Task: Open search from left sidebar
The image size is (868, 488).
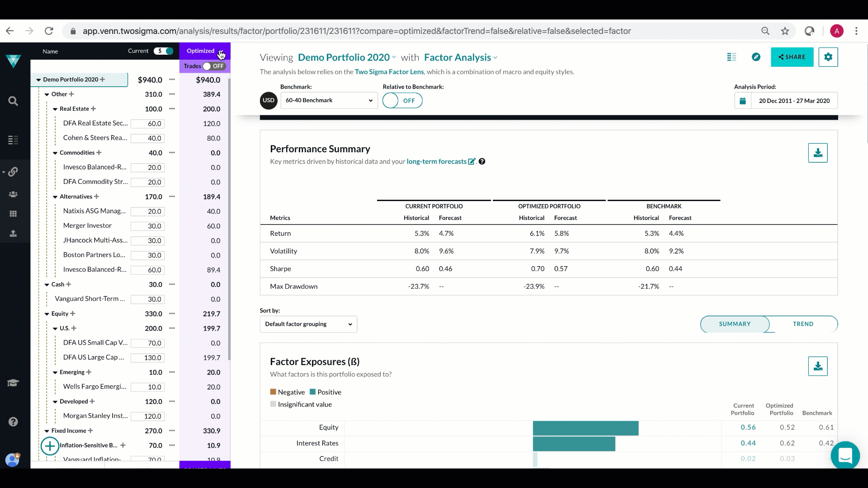Action: [x=13, y=101]
